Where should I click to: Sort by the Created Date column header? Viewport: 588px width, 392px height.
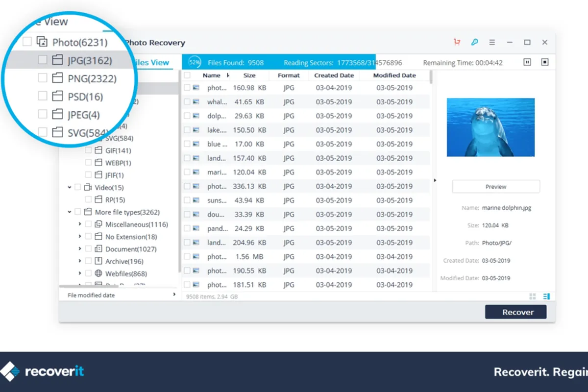(x=334, y=75)
